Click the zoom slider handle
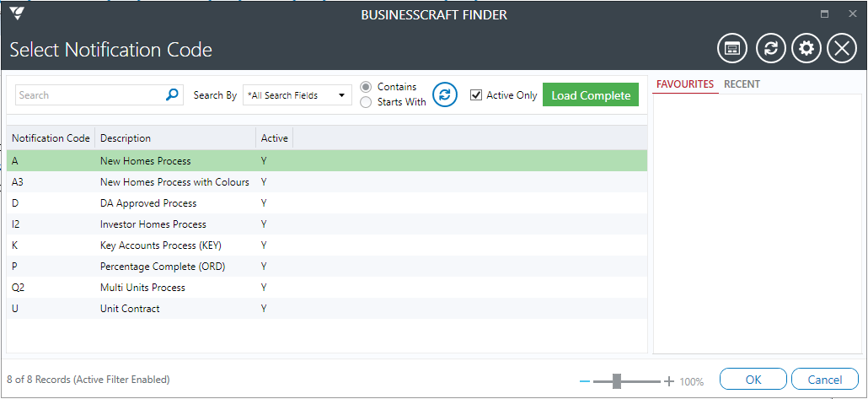Viewport: 868px width, 399px height. point(617,381)
